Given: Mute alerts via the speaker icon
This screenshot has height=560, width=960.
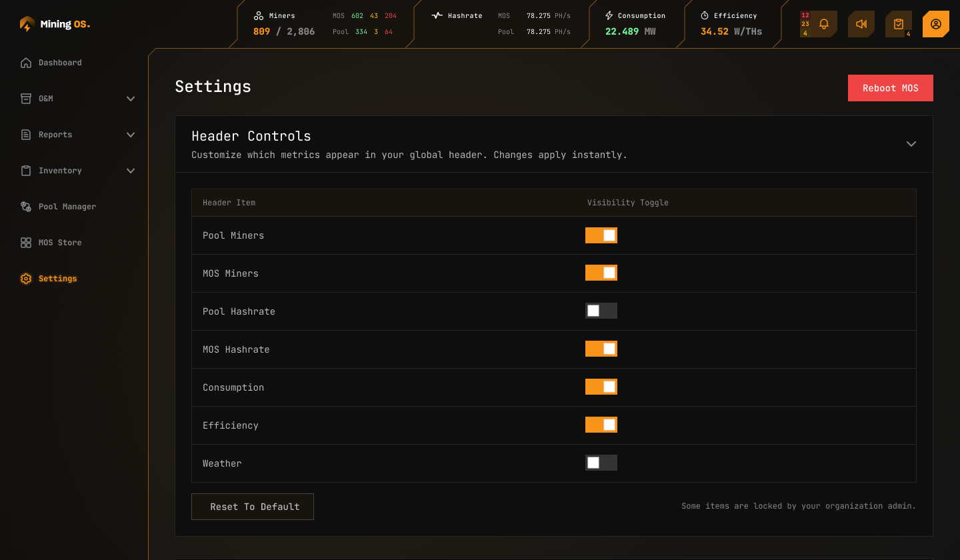Looking at the screenshot, I should (861, 23).
